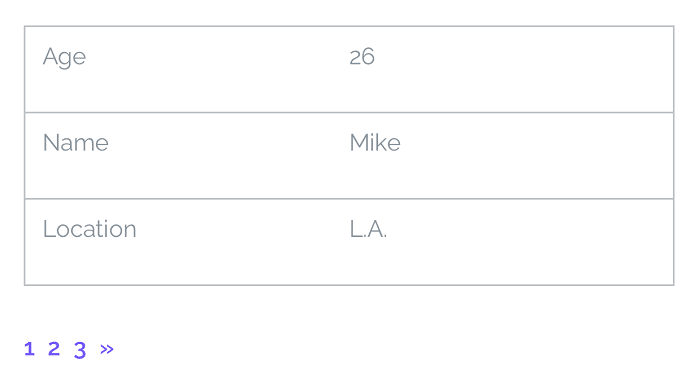The image size is (700, 374).
Task: Choose the second pagination number
Action: pos(54,349)
